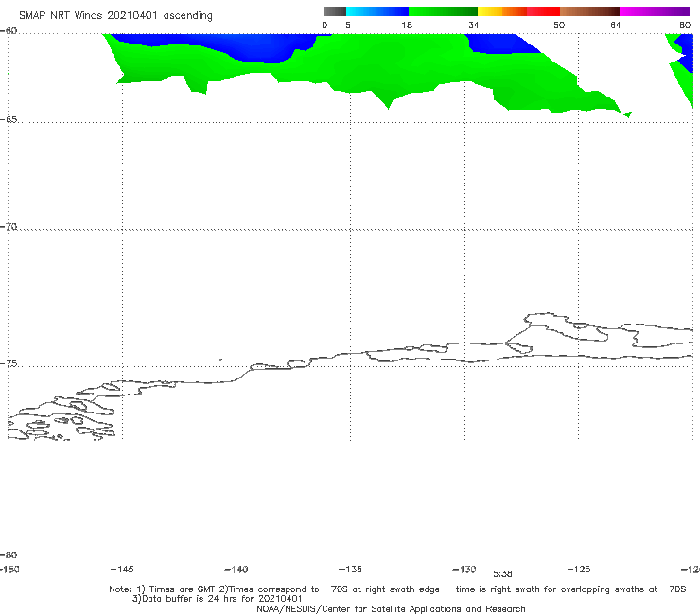Viewport: 700px width, 615px height.
Task: Click the longitude label '-140'
Action: point(236,569)
